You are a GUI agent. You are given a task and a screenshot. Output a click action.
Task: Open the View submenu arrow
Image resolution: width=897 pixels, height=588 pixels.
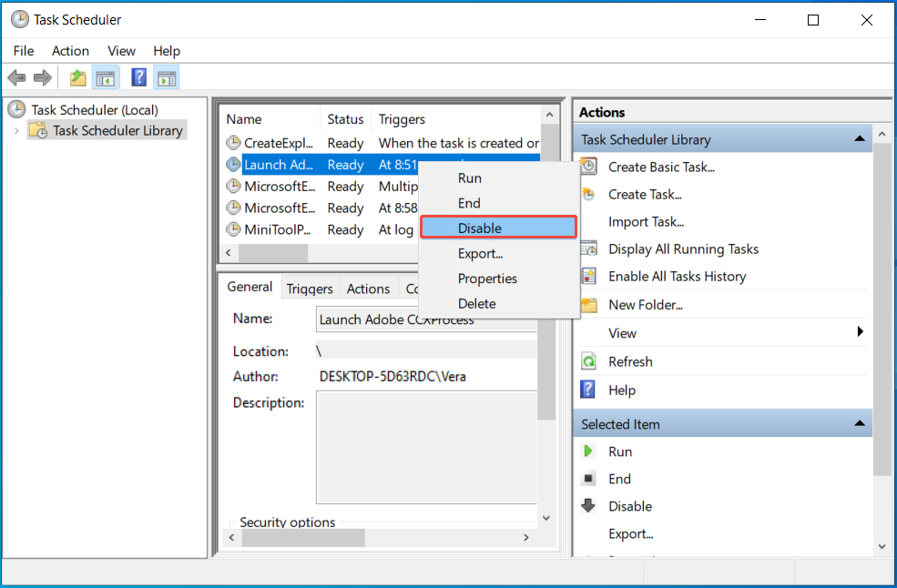860,333
